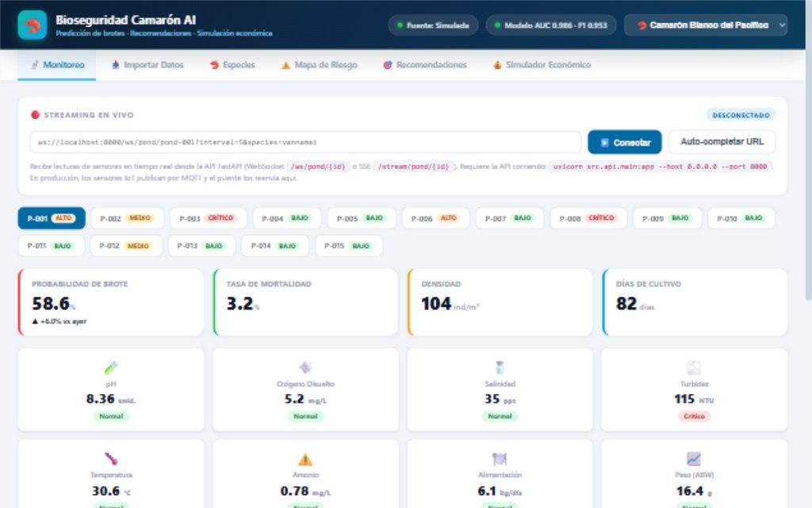Select pond P-015 BAJO

[x=349, y=246]
